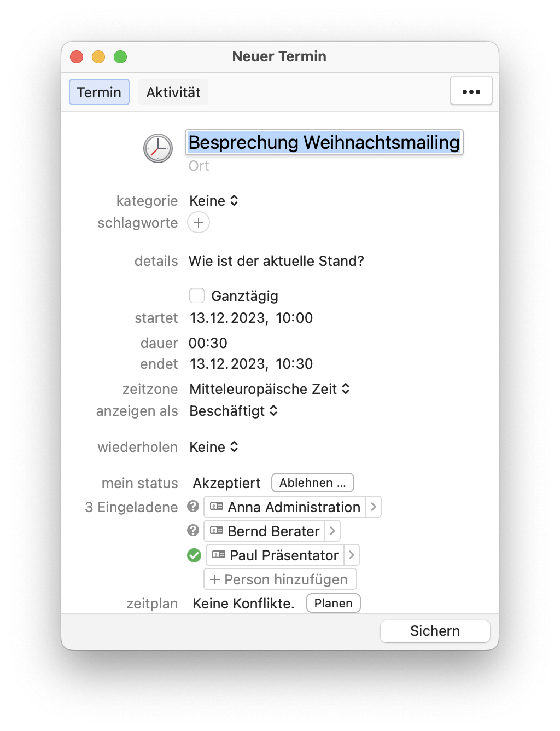Click green accepted checkmark for Paul Präsentator
The image size is (560, 731).
[x=194, y=555]
